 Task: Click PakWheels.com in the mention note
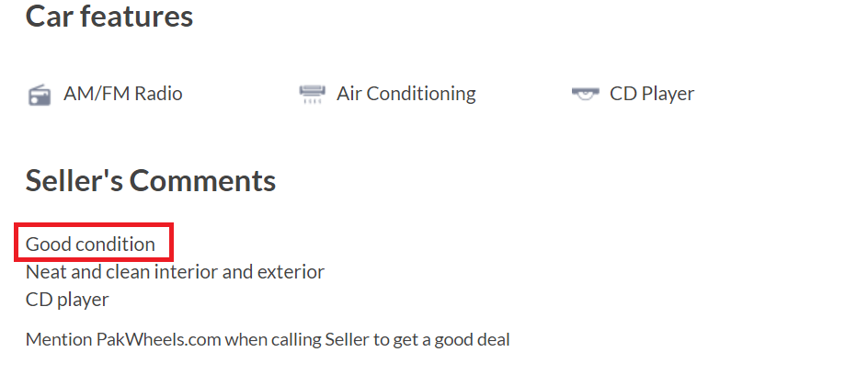tap(159, 339)
